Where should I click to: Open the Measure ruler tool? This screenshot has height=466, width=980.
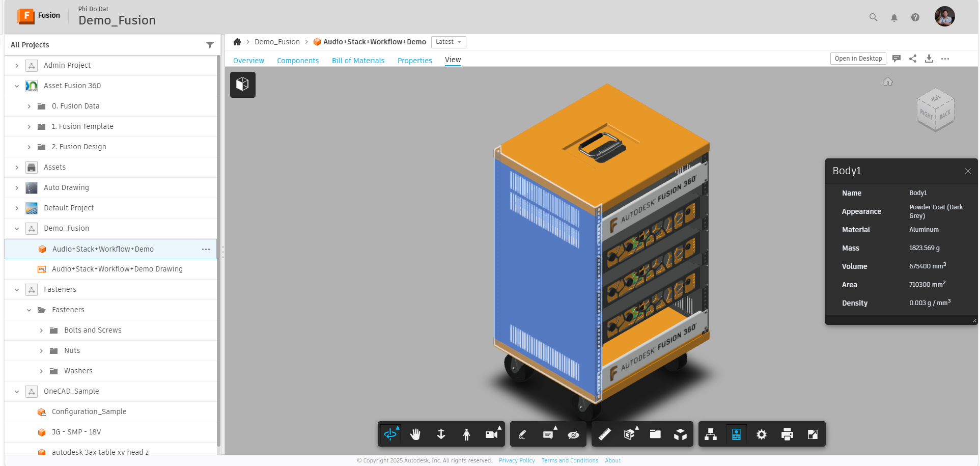[604, 434]
